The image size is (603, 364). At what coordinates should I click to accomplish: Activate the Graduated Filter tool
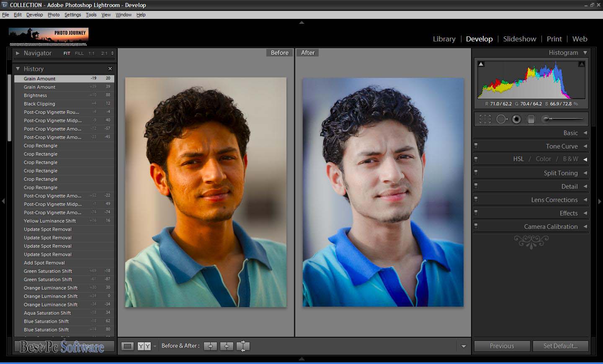[531, 119]
